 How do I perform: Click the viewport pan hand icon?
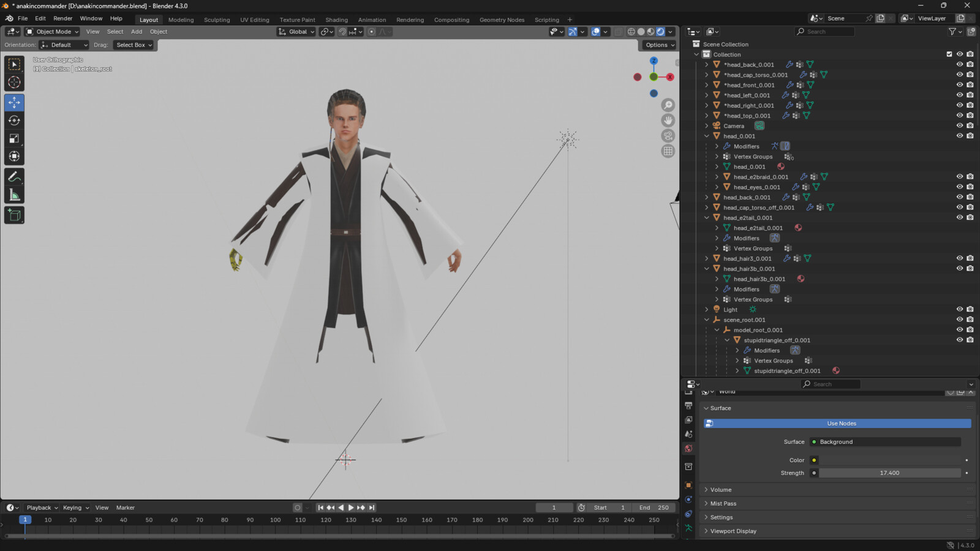click(668, 121)
